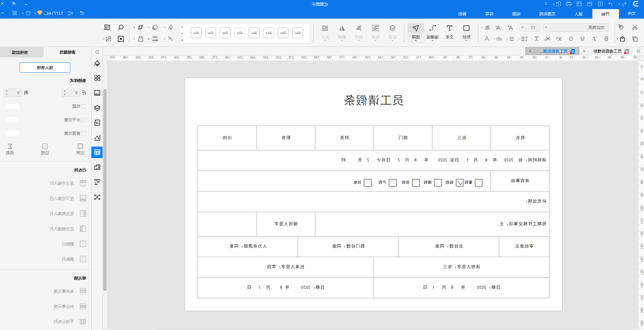Toggle strikethrough formatting

571,39
